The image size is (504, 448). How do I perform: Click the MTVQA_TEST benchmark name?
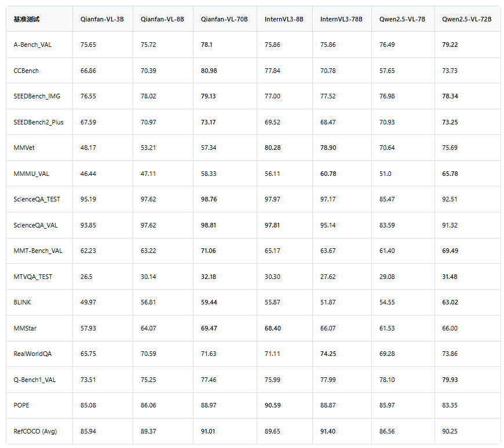pyautogui.click(x=33, y=277)
